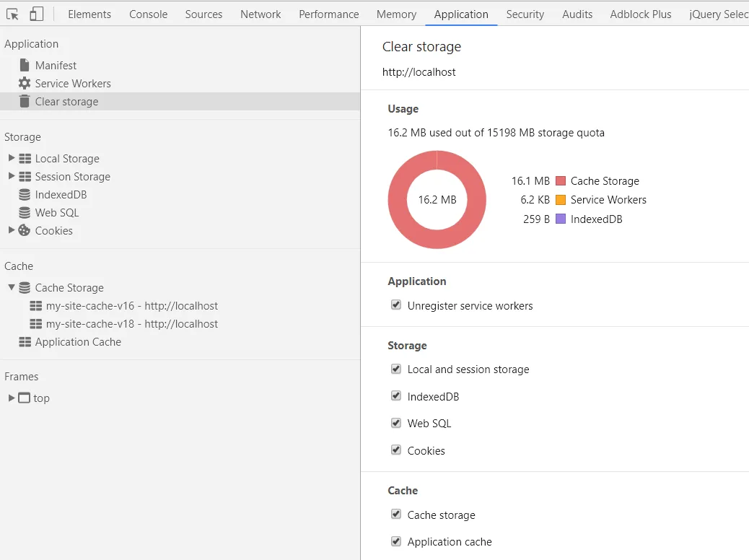749x560 pixels.
Task: Disable the Cache storage checkbox
Action: [396, 515]
